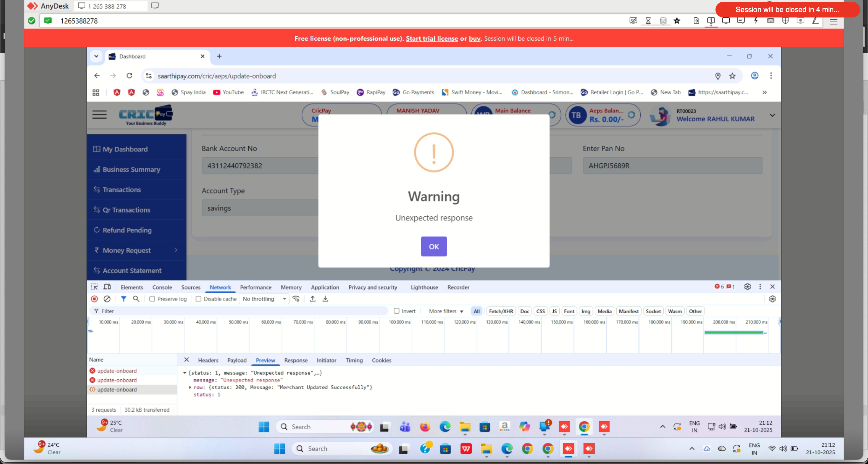The image size is (868, 464).
Task: Open the No throttling dropdown
Action: [264, 299]
